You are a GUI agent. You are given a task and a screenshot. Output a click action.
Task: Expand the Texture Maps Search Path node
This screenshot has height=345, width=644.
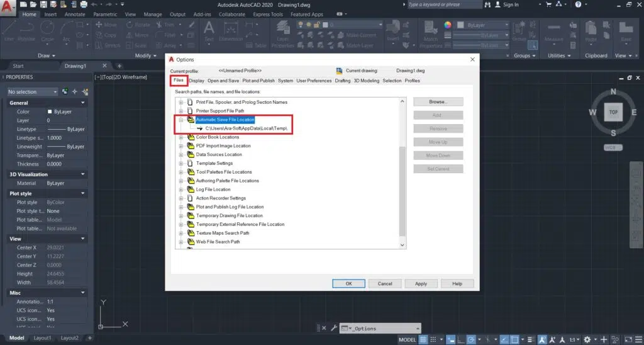pos(180,233)
